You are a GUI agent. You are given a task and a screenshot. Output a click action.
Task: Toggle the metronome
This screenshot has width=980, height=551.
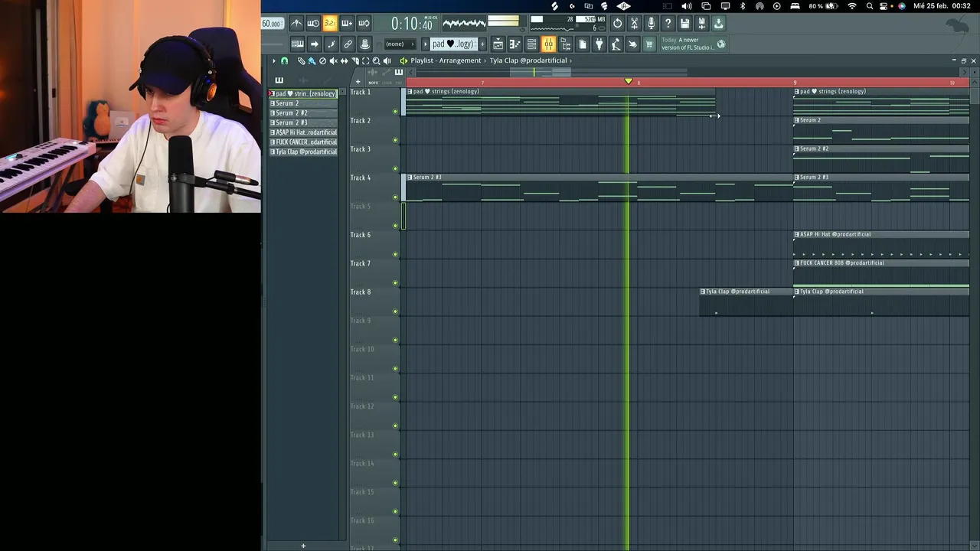[x=296, y=23]
